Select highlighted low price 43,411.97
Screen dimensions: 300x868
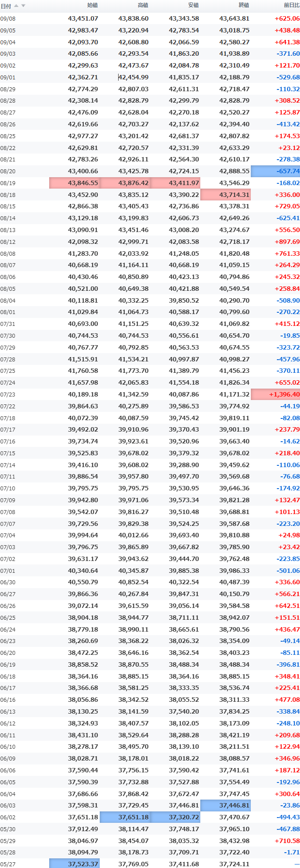point(175,183)
